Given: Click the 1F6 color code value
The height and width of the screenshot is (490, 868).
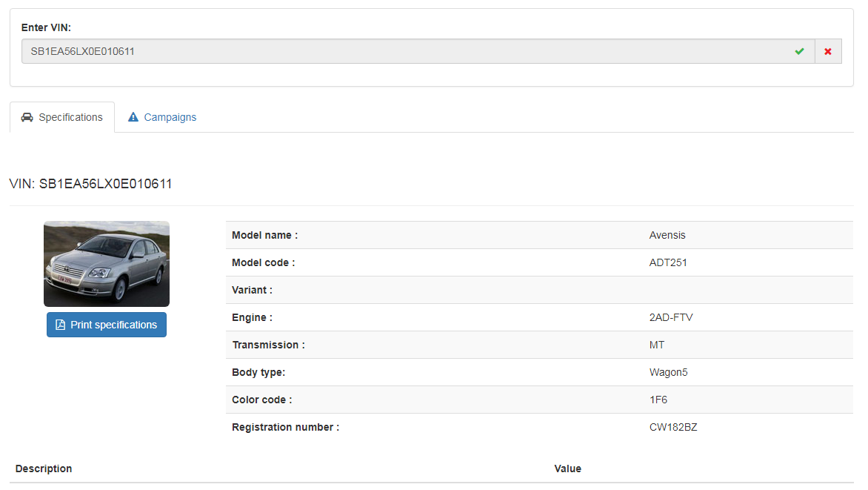Looking at the screenshot, I should pos(658,400).
